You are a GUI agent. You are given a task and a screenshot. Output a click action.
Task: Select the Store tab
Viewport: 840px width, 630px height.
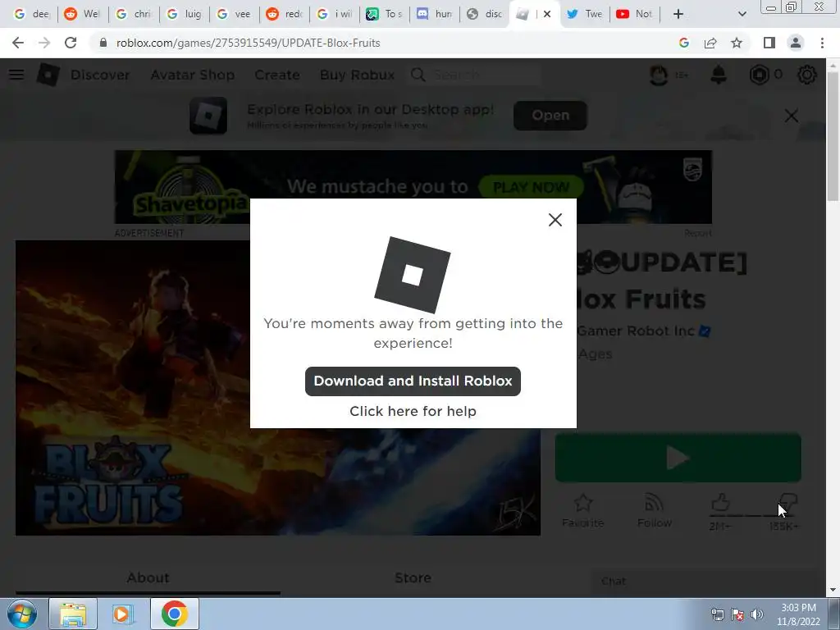(413, 578)
